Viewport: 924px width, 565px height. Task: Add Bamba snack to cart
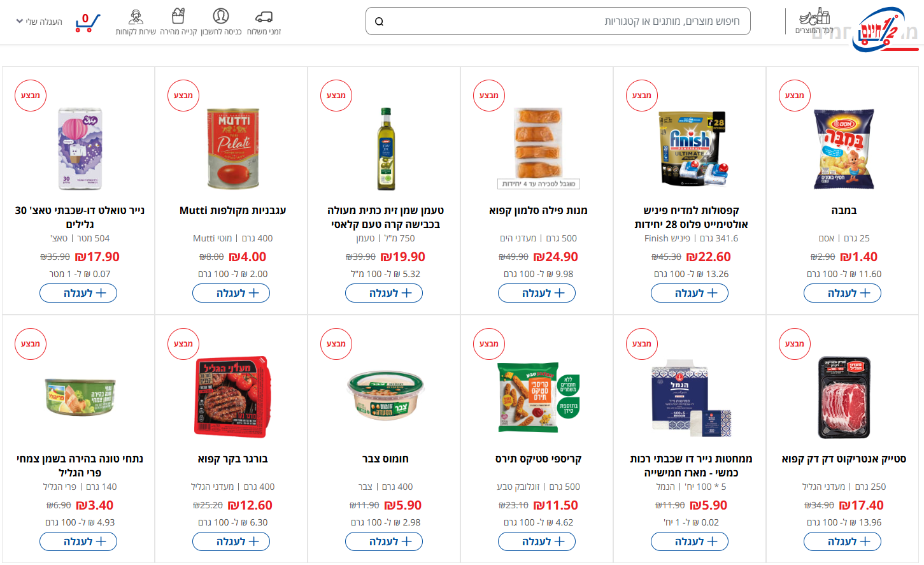pyautogui.click(x=842, y=293)
